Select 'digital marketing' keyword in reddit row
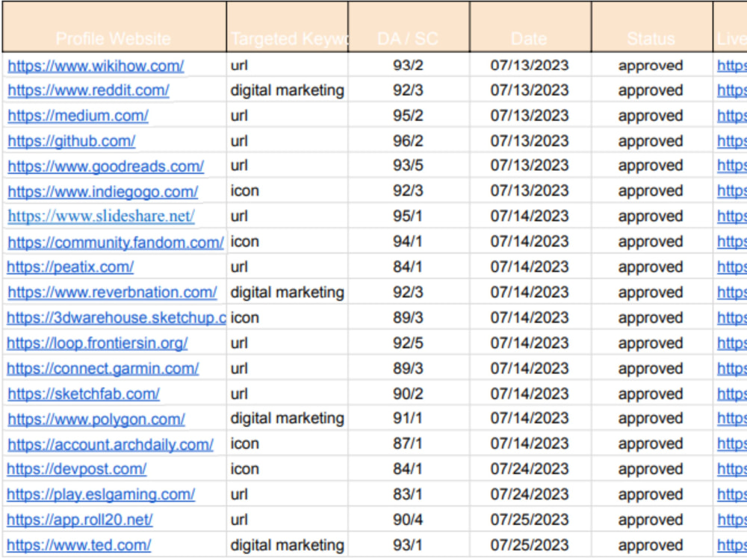747x560 pixels. [288, 90]
